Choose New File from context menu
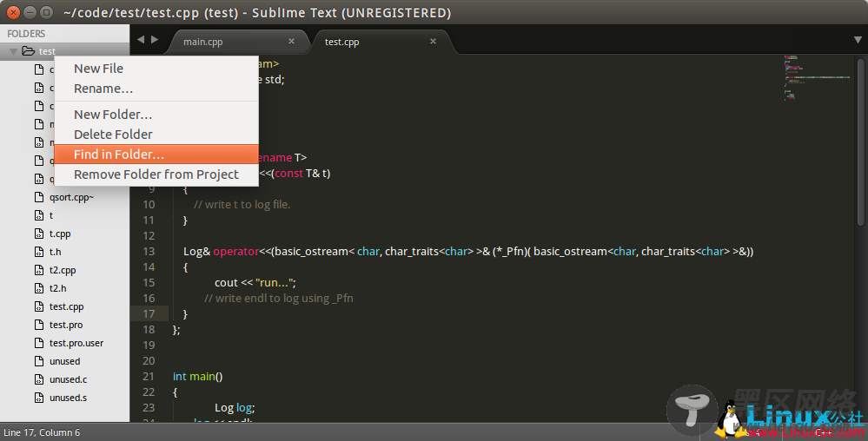The width and height of the screenshot is (868, 441). [x=156, y=69]
